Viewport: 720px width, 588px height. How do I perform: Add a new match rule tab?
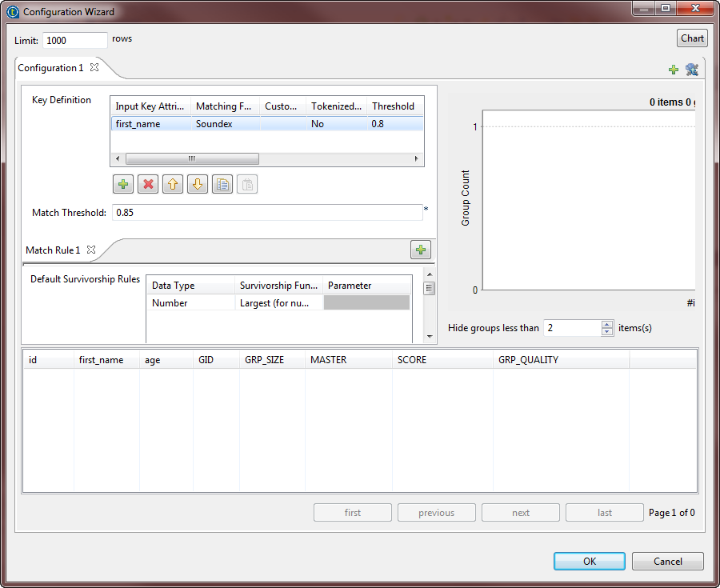click(x=421, y=250)
